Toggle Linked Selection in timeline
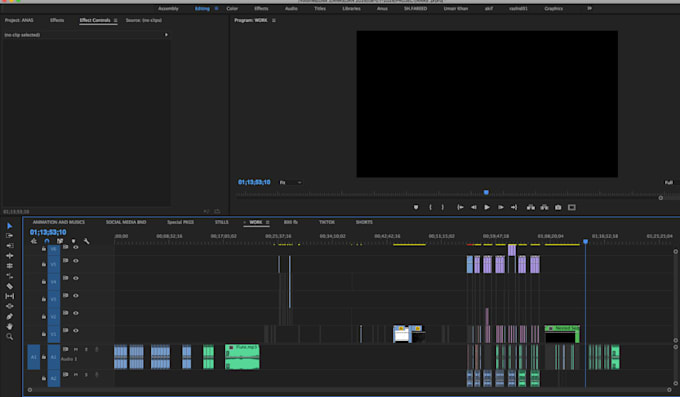680x397 pixels. point(60,241)
